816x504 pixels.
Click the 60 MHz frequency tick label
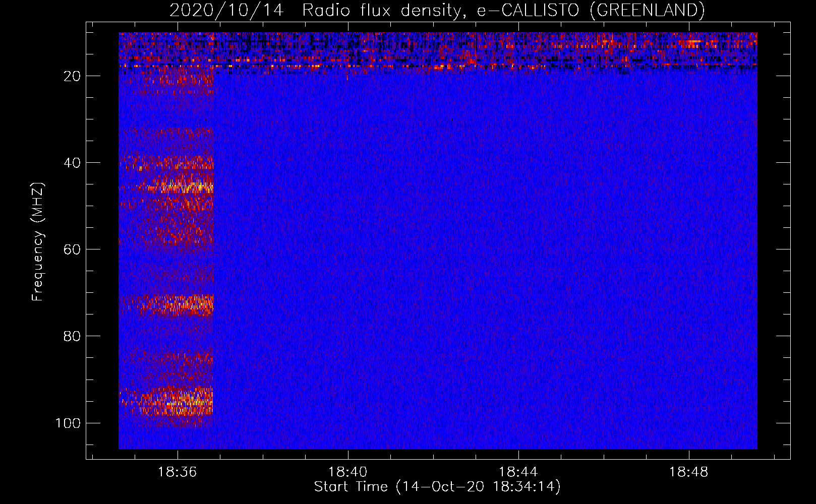click(72, 249)
